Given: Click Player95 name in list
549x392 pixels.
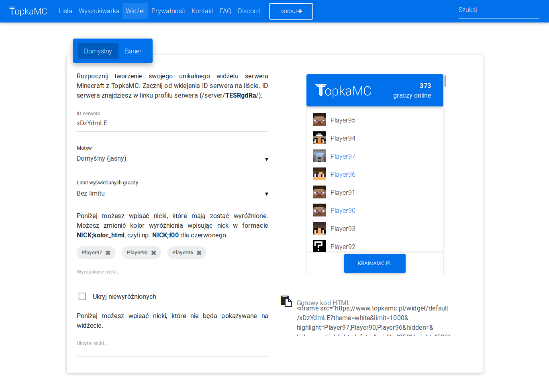Looking at the screenshot, I should click(343, 120).
